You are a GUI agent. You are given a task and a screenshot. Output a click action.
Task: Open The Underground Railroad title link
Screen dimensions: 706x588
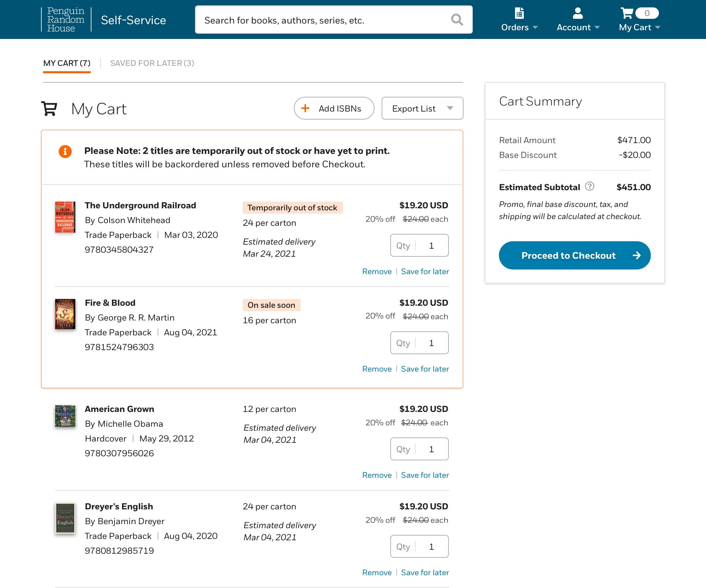pos(140,205)
